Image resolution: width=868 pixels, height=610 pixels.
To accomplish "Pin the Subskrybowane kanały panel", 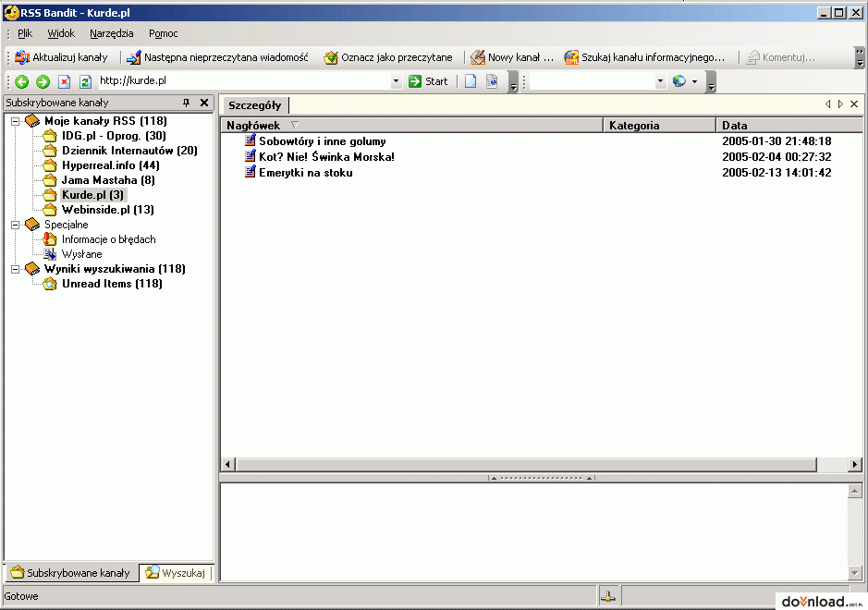I will pyautogui.click(x=186, y=103).
